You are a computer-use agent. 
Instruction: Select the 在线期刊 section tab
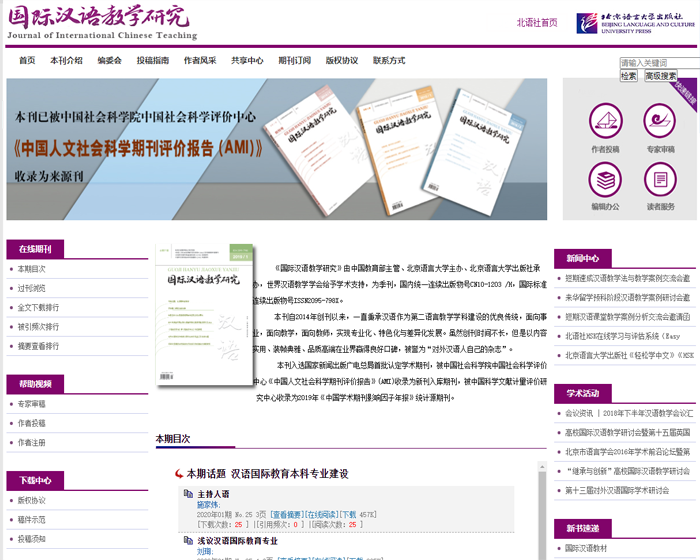(35, 249)
